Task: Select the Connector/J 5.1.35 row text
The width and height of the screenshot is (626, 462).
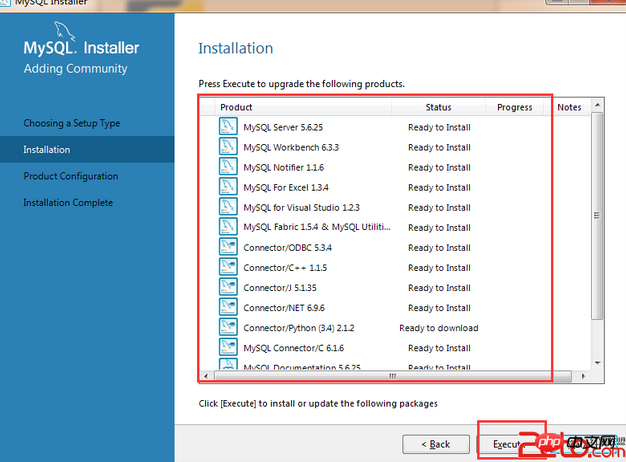Action: pyautogui.click(x=280, y=288)
